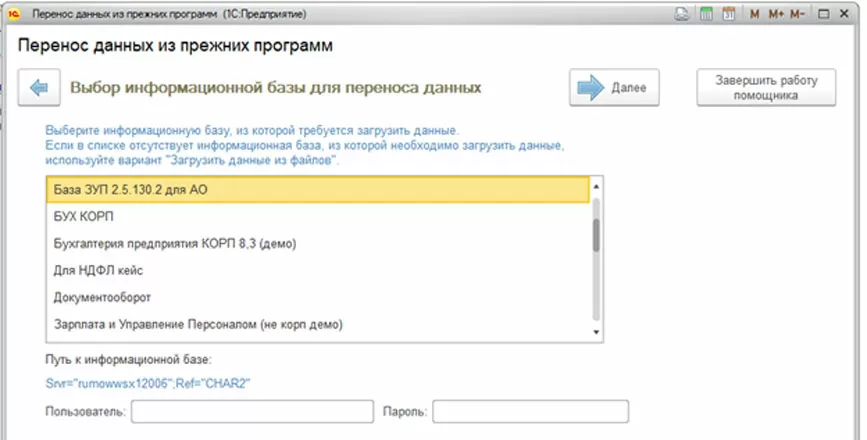Focus the Пароль input field
This screenshot has height=440, width=867.
530,412
